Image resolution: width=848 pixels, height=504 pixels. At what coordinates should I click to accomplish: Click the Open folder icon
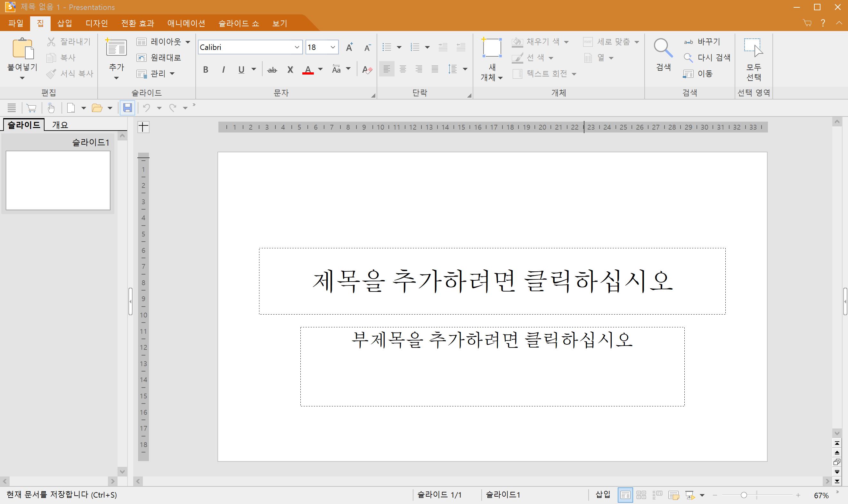97,108
